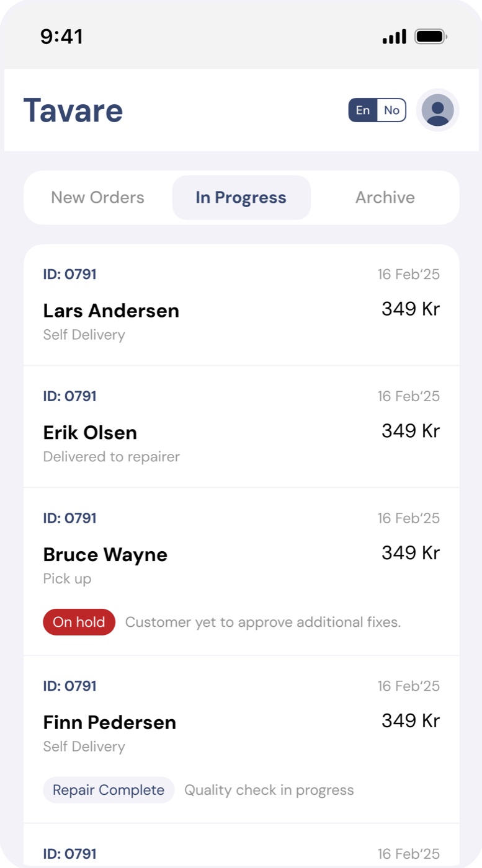Tap the clock time 9:41
Image resolution: width=482 pixels, height=868 pixels.
[61, 37]
